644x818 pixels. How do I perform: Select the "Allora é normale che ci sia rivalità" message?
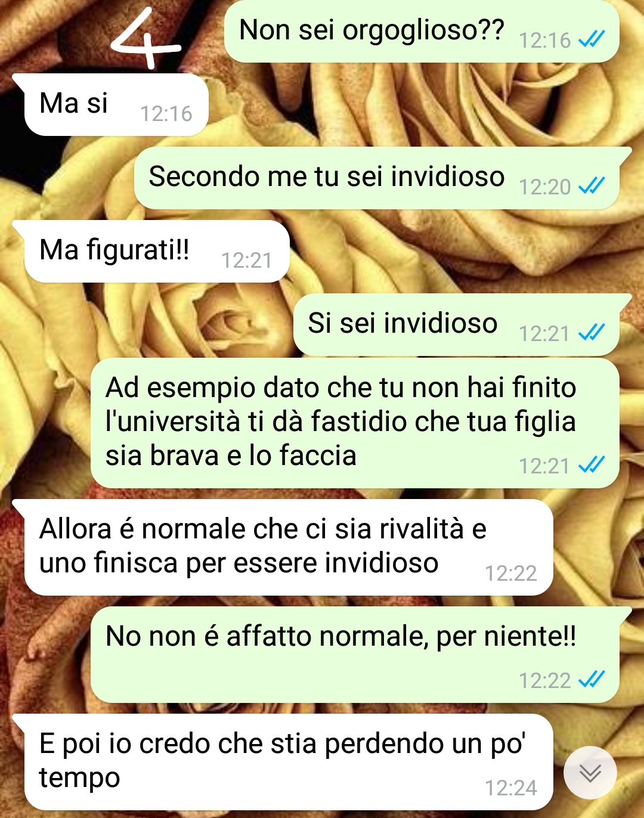[x=284, y=547]
